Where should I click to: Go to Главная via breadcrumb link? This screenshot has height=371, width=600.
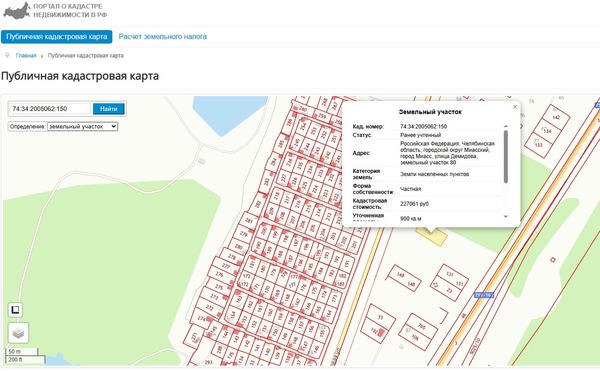tap(26, 55)
